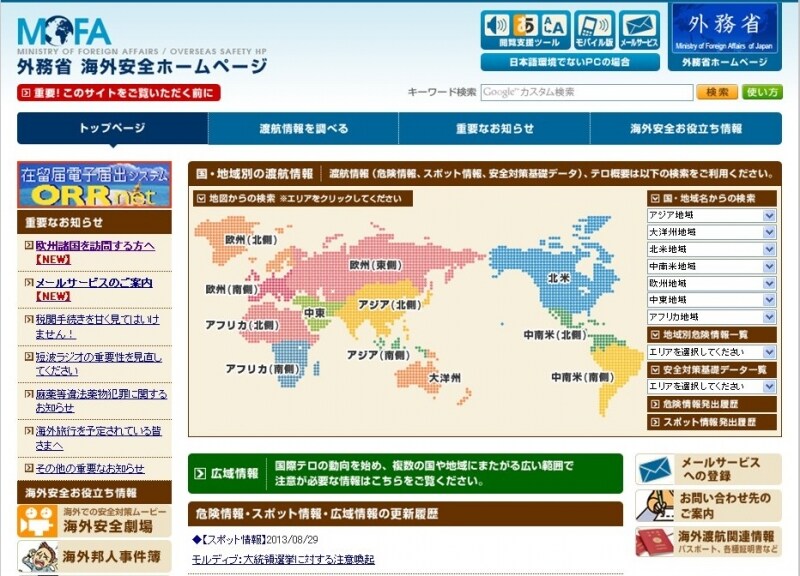This screenshot has width=800, height=576.
Task: Expand the 中南米地域 dropdown
Action: 712,266
